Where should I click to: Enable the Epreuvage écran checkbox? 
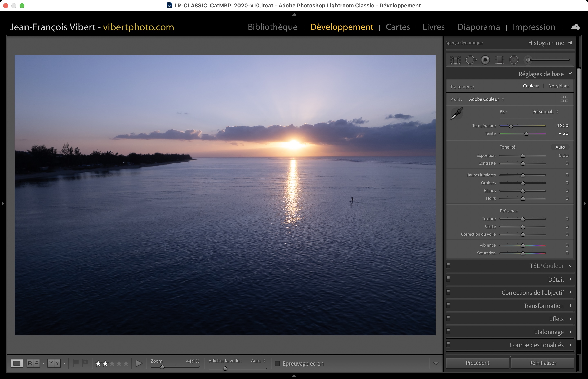point(277,363)
